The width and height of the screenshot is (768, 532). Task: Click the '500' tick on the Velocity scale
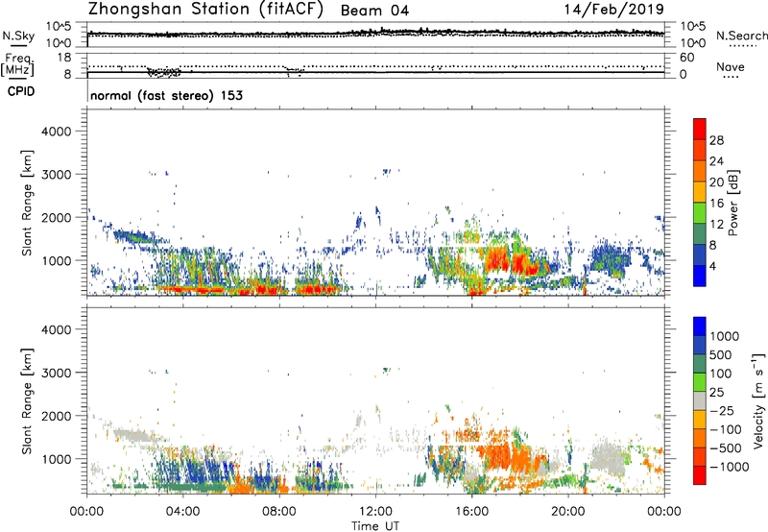(721, 354)
